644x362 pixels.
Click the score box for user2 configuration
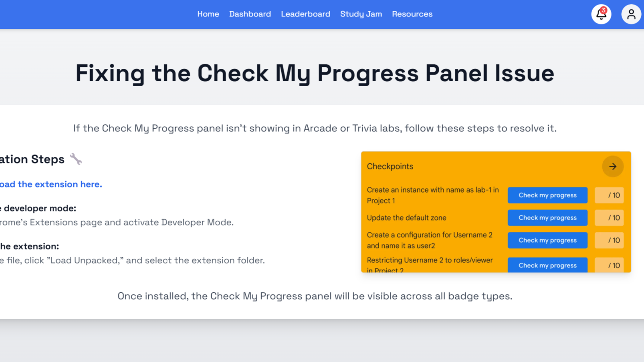point(609,240)
